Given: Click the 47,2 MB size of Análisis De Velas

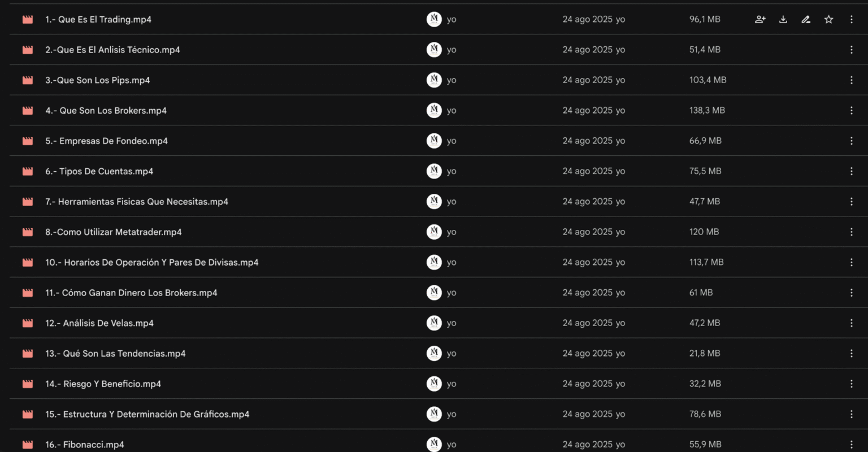Looking at the screenshot, I should coord(704,323).
